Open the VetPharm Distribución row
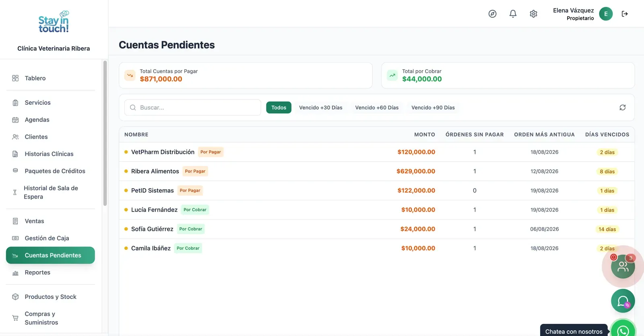644x336 pixels. point(377,152)
